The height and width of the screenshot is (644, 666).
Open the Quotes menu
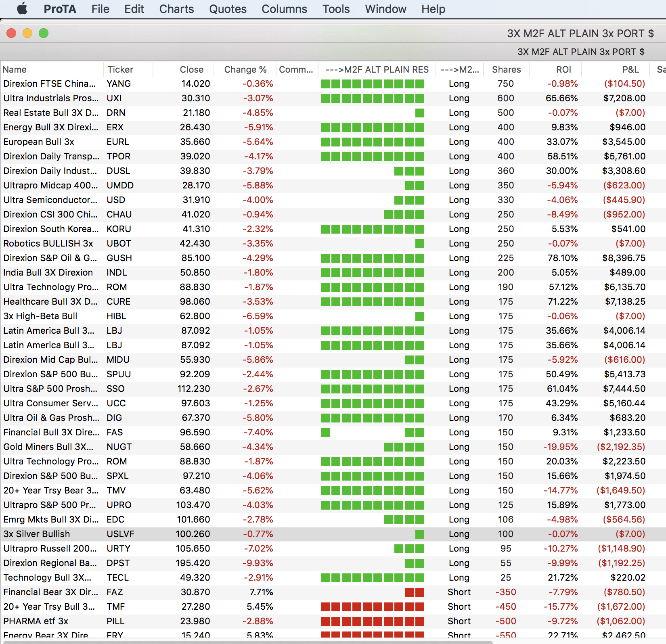click(227, 9)
